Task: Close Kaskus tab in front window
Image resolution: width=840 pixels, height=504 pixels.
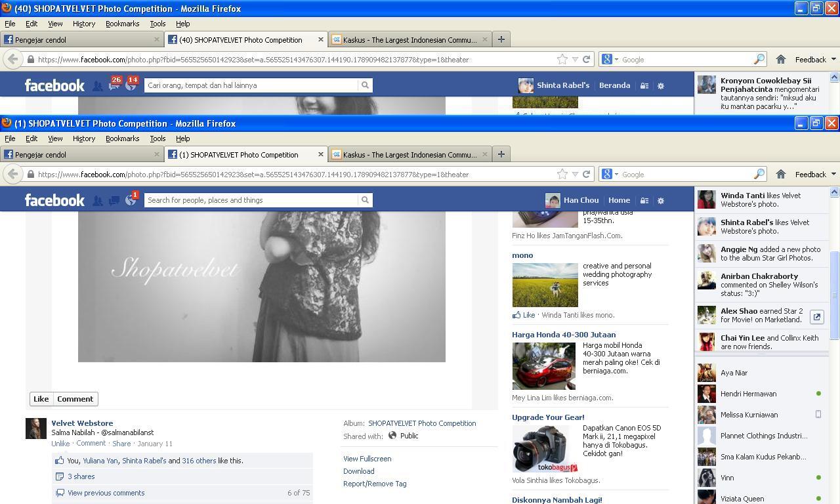Action: 484,154
